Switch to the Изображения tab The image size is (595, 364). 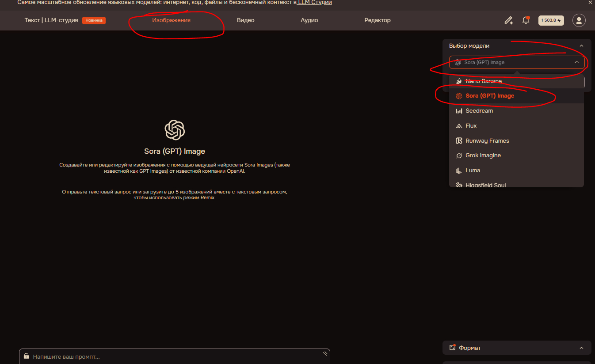point(172,20)
